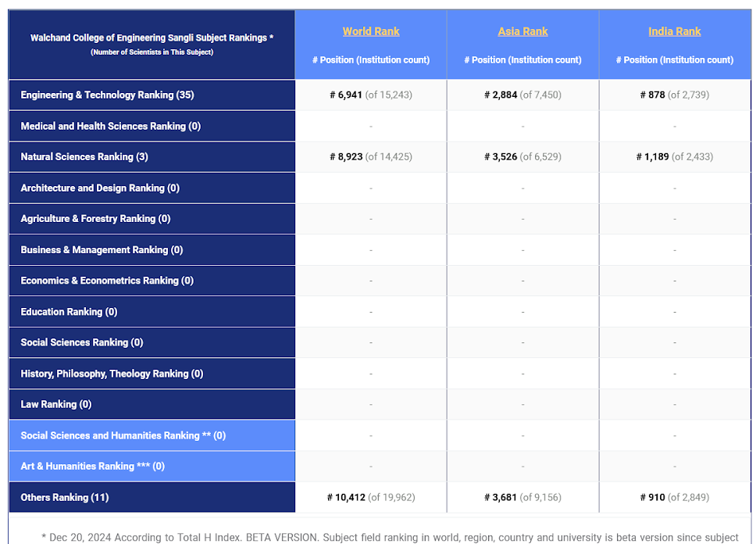
Task: Open the Asia Rank link
Action: coord(522,31)
